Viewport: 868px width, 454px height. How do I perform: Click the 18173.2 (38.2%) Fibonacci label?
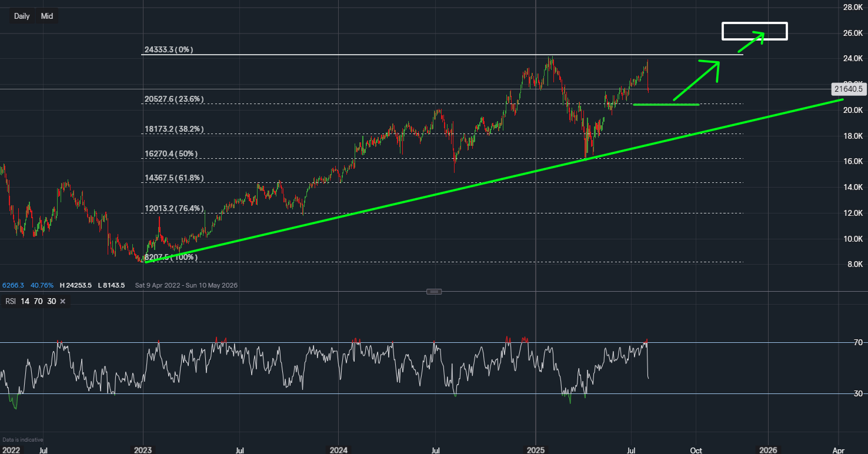pos(173,129)
